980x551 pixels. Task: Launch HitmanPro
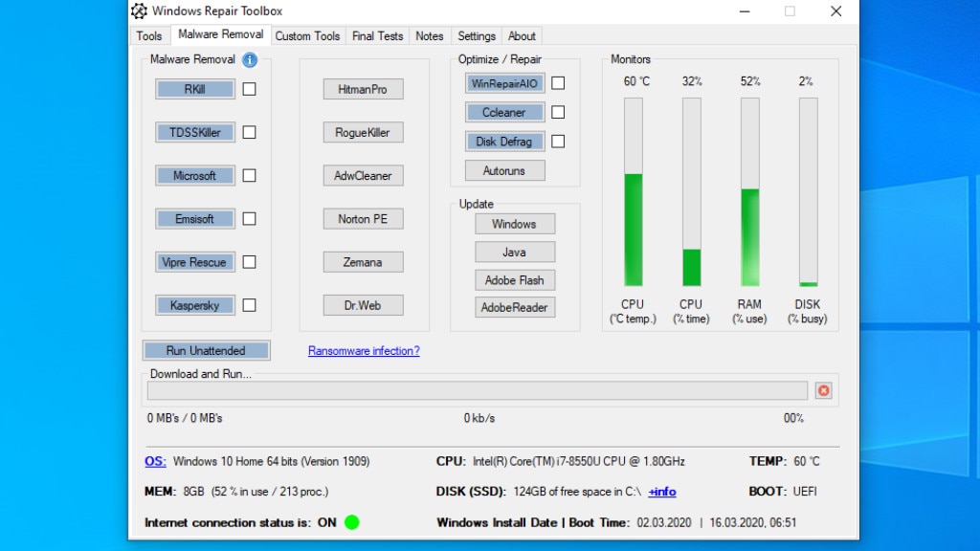363,89
